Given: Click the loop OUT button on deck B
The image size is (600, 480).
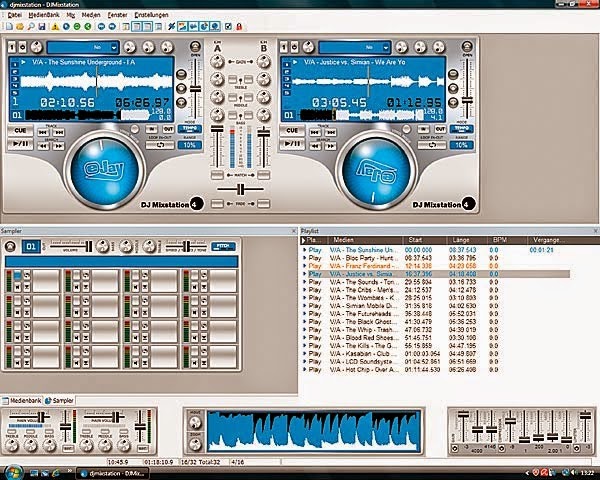Looking at the screenshot, I should tap(440, 129).
